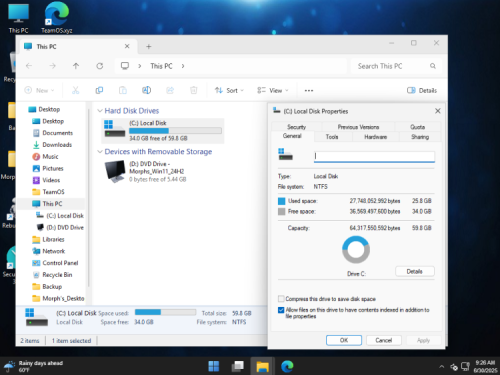Launch Microsoft Edge from the taskbar
Screen dimensions: 500x375
point(287,366)
